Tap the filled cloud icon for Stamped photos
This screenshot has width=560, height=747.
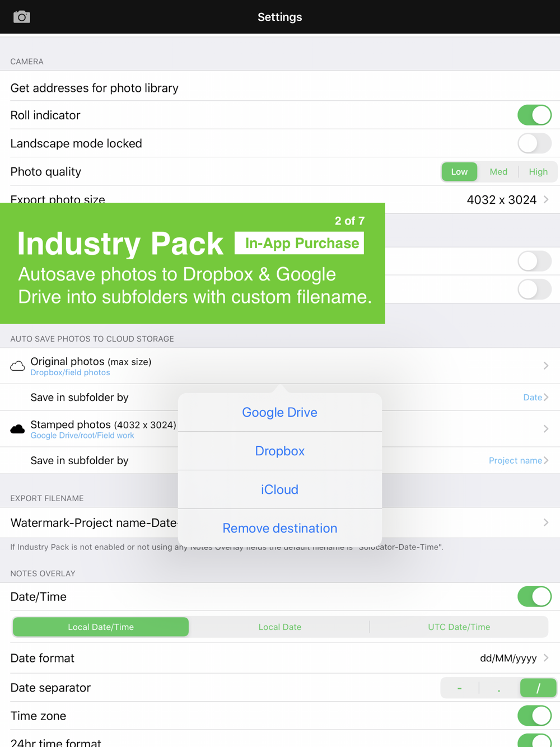click(17, 429)
